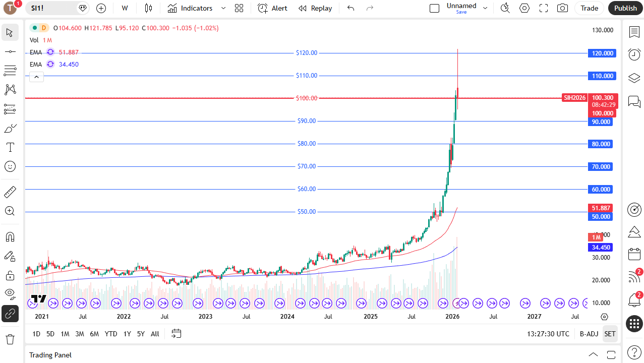This screenshot has height=363, width=644.
Task: Expand the Trading Panel upward chevron
Action: [x=593, y=354]
